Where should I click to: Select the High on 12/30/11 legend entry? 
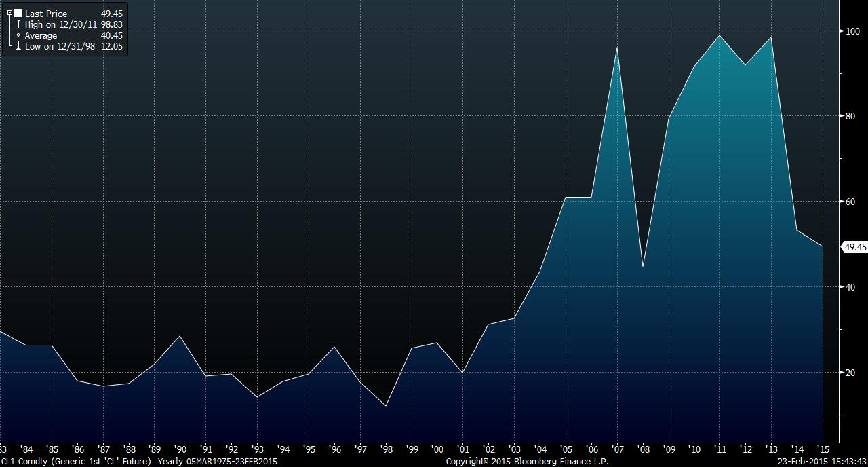click(x=60, y=24)
